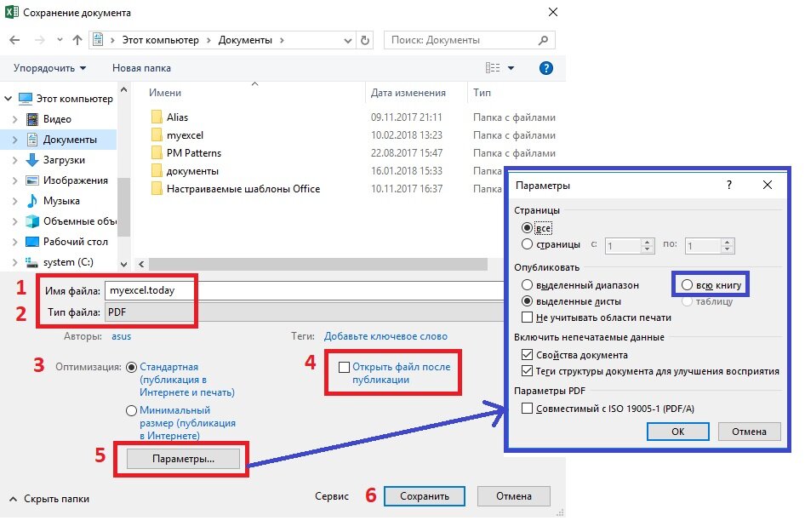Choose всю книгу publish option
Image resolution: width=805 pixels, height=532 pixels.
pyautogui.click(x=687, y=284)
